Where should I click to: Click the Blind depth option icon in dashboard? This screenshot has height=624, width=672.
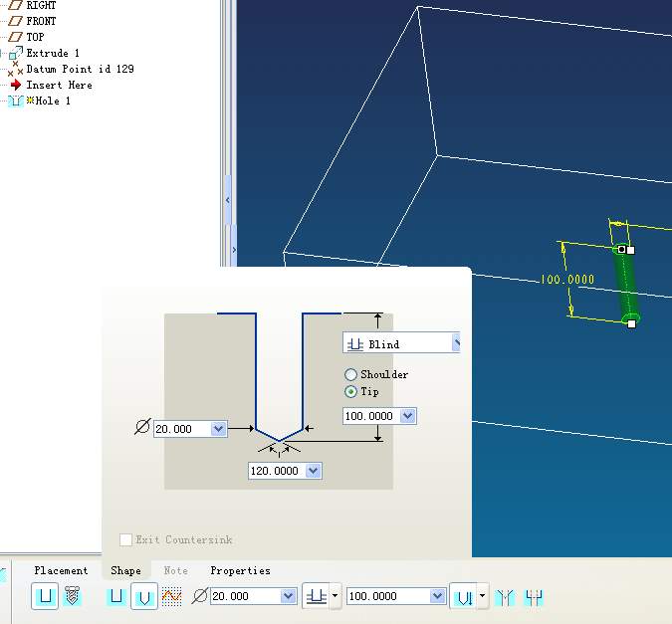[317, 596]
